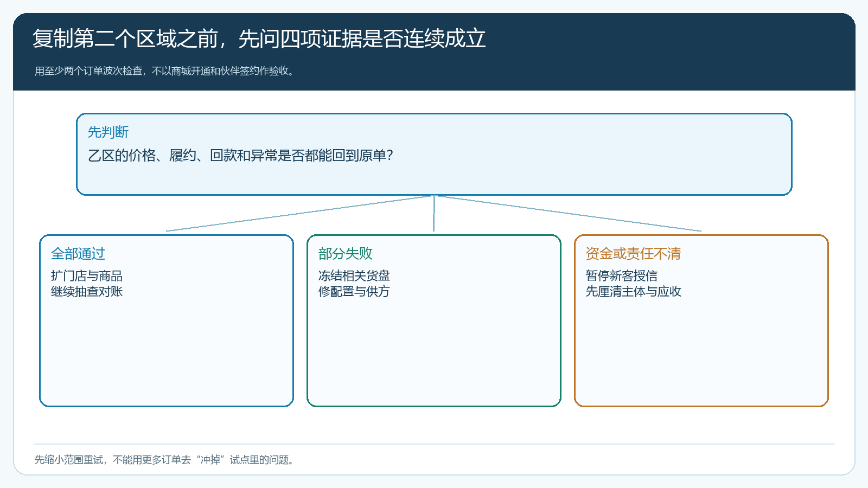
Task: Click the 部分失败 card heading
Action: [x=346, y=254]
